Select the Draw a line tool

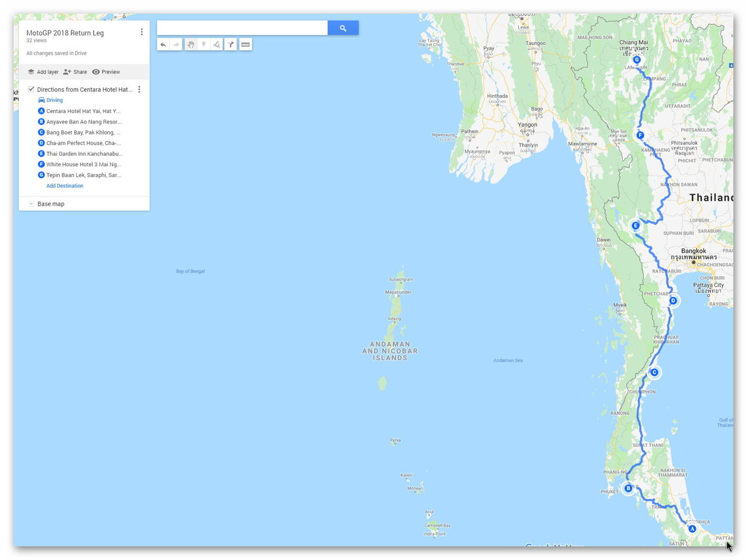(216, 45)
